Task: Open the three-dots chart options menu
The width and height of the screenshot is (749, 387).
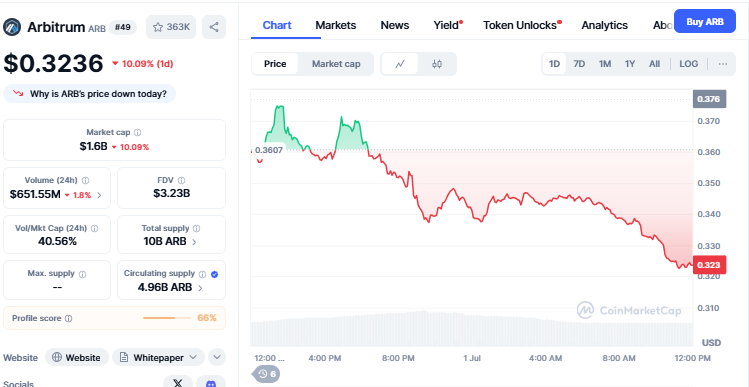Action: coord(723,64)
